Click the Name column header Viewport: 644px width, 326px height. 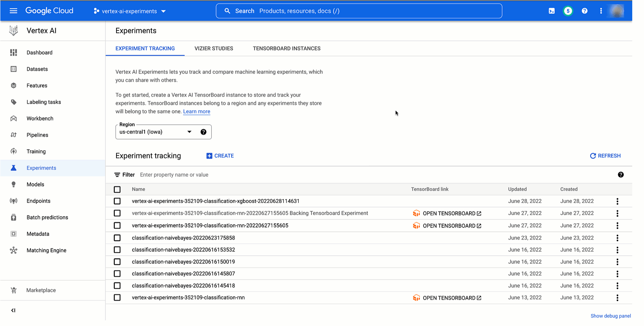[x=138, y=189]
